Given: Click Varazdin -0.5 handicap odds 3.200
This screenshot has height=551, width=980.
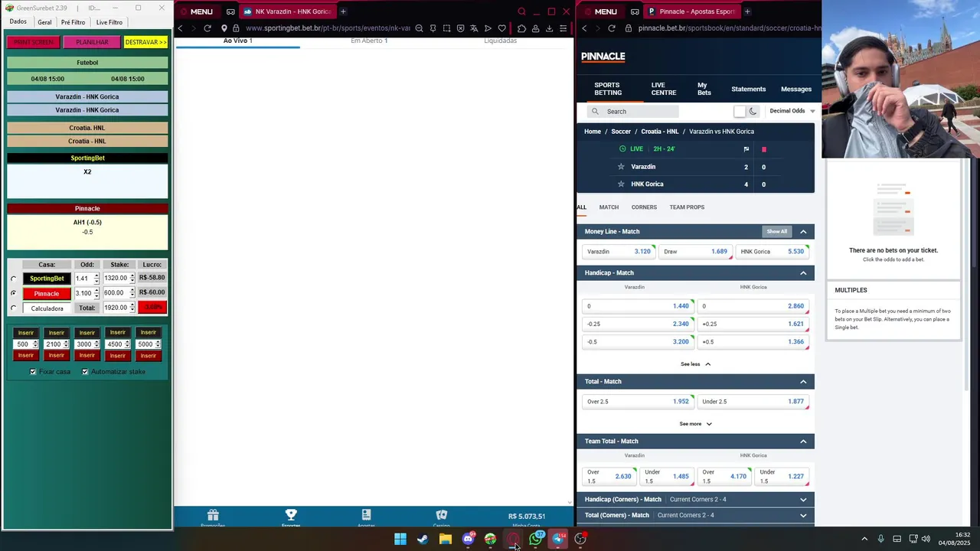Looking at the screenshot, I should (638, 342).
